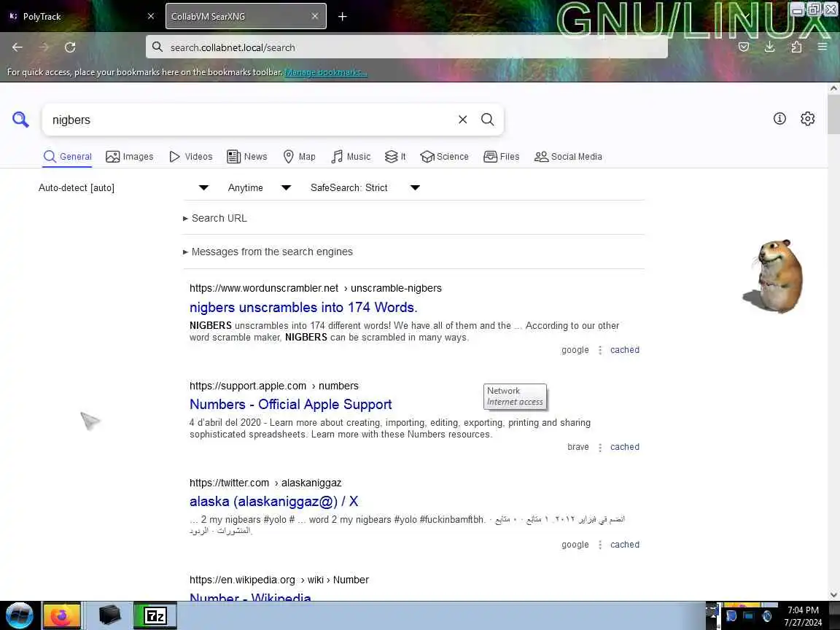840x630 pixels.
Task: Reload the current page
Action: pyautogui.click(x=70, y=47)
